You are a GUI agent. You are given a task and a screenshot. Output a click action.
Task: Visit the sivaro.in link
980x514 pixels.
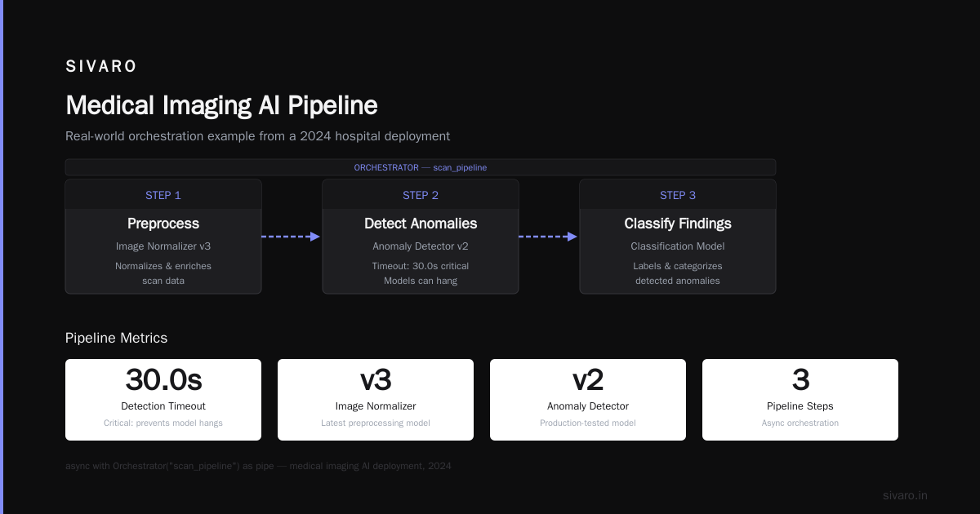pos(905,495)
